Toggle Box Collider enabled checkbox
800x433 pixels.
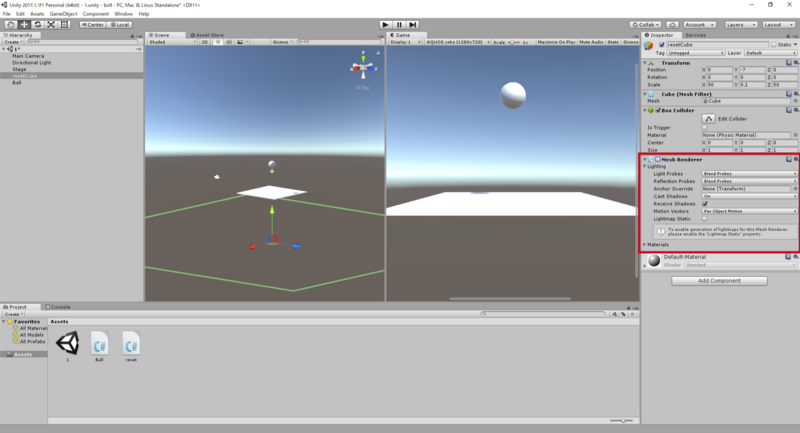(658, 110)
